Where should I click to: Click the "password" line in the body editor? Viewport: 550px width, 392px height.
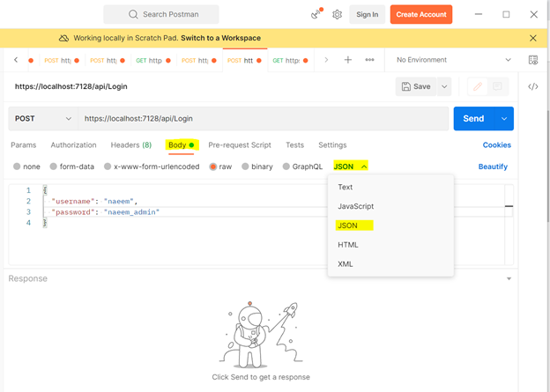pyautogui.click(x=106, y=212)
